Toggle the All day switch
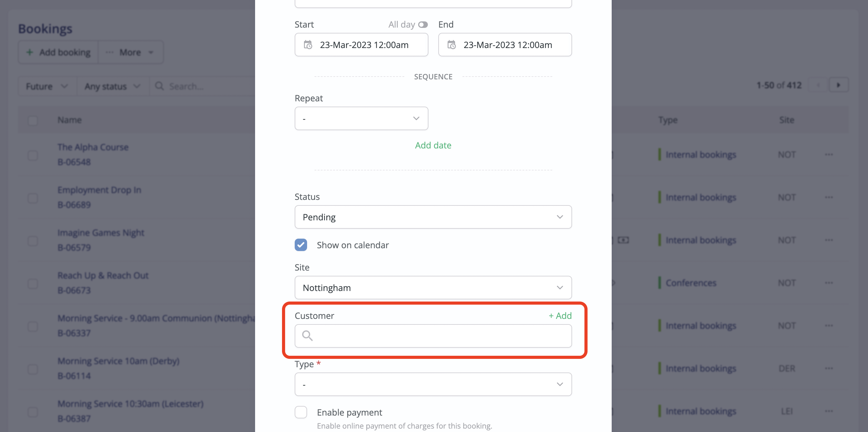The image size is (868, 432). point(423,24)
